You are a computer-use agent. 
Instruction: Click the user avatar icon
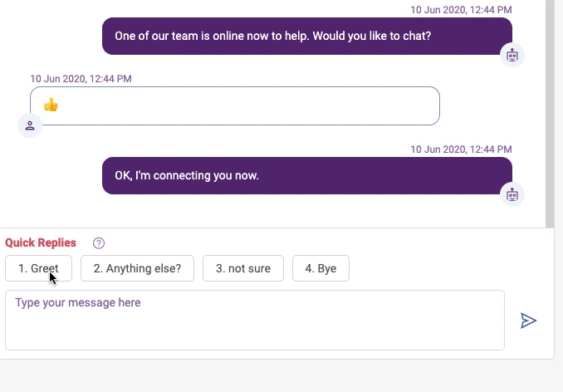coord(30,125)
